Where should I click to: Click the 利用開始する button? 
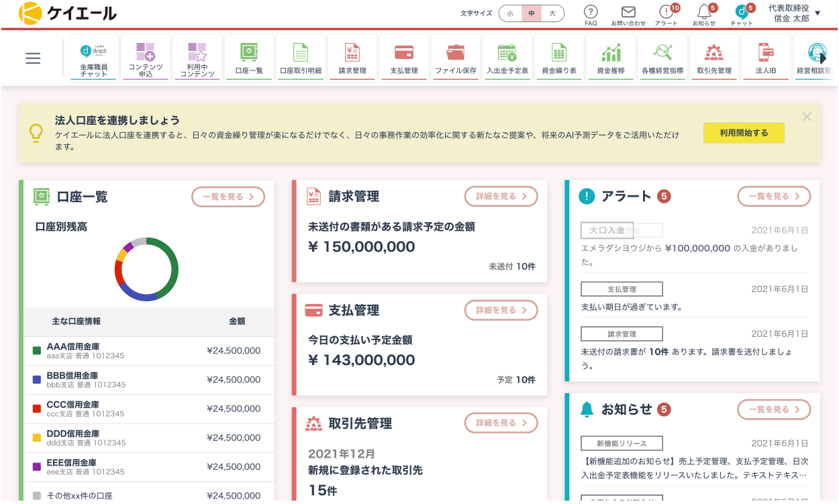pos(744,133)
